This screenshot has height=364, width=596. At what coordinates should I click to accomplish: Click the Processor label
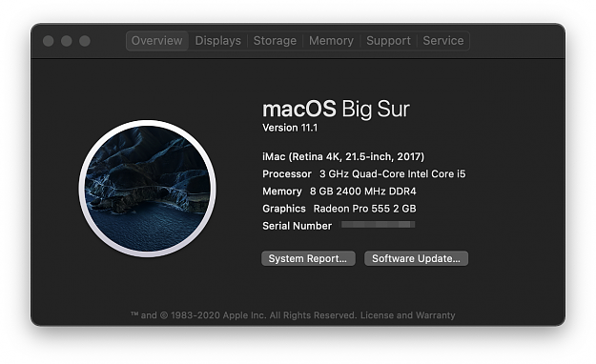coord(287,174)
